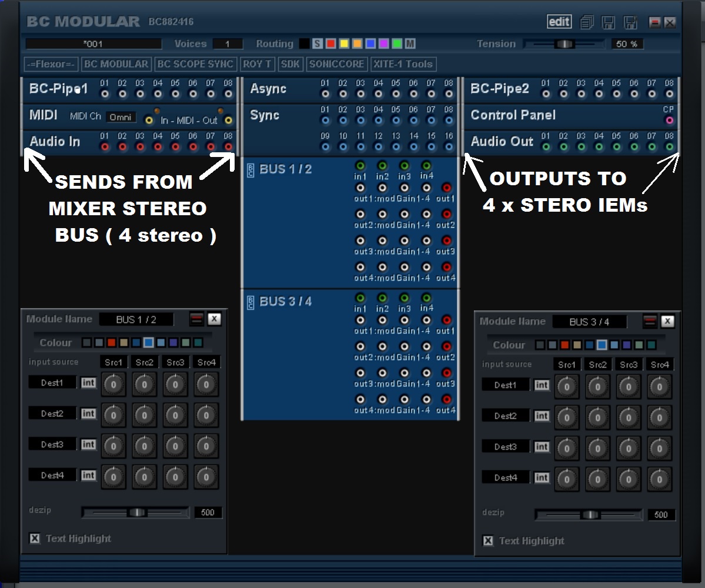
Task: Click the Tension slider handle
Action: [564, 44]
